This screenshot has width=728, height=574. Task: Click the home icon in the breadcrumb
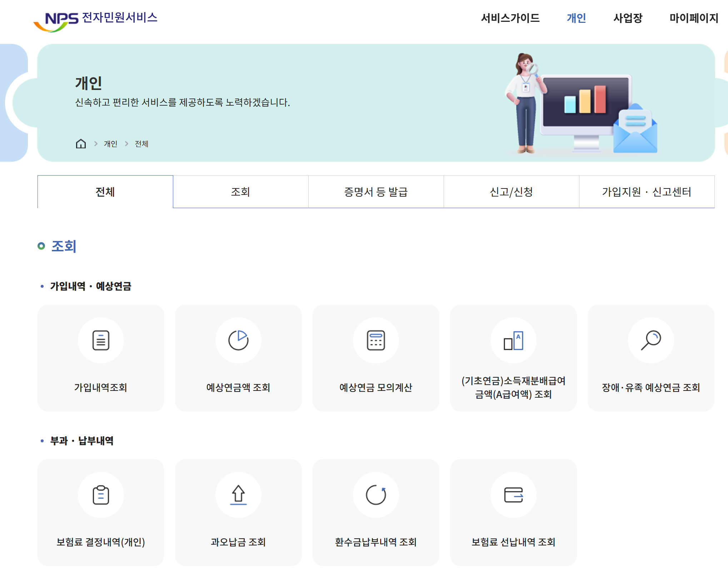pyautogui.click(x=81, y=144)
